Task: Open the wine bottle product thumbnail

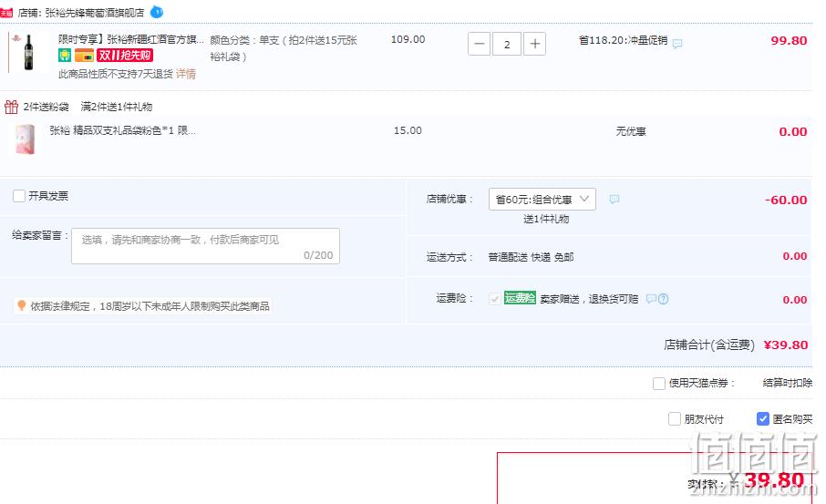Action: pos(28,52)
